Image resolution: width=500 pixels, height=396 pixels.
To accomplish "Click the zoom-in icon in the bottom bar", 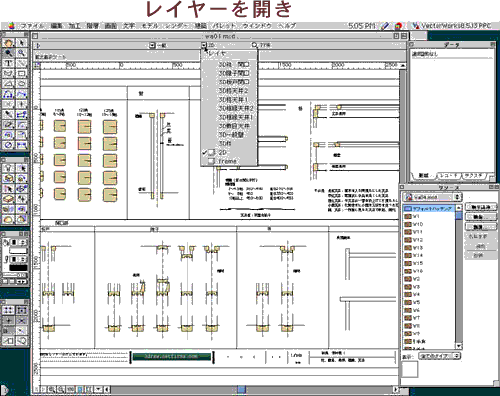I will tap(52, 389).
